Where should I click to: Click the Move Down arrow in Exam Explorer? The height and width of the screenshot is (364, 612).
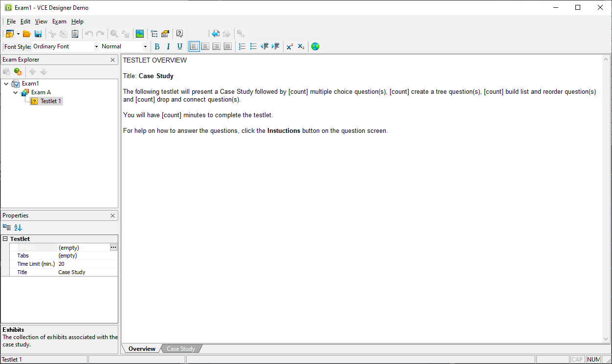[44, 72]
